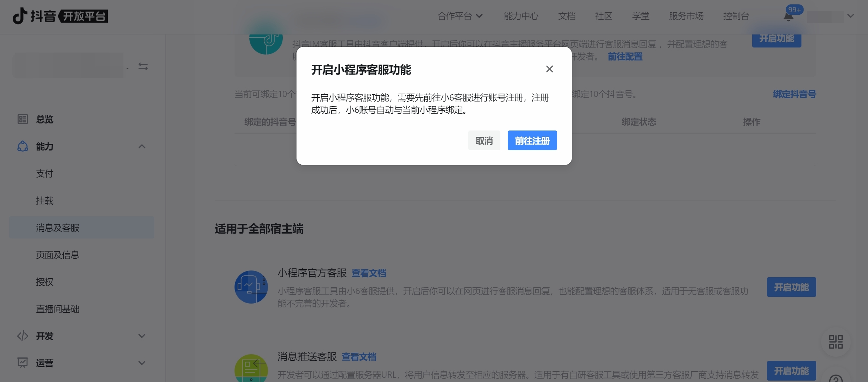The width and height of the screenshot is (868, 382).
Task: Click the 开发 code icon
Action: (23, 336)
